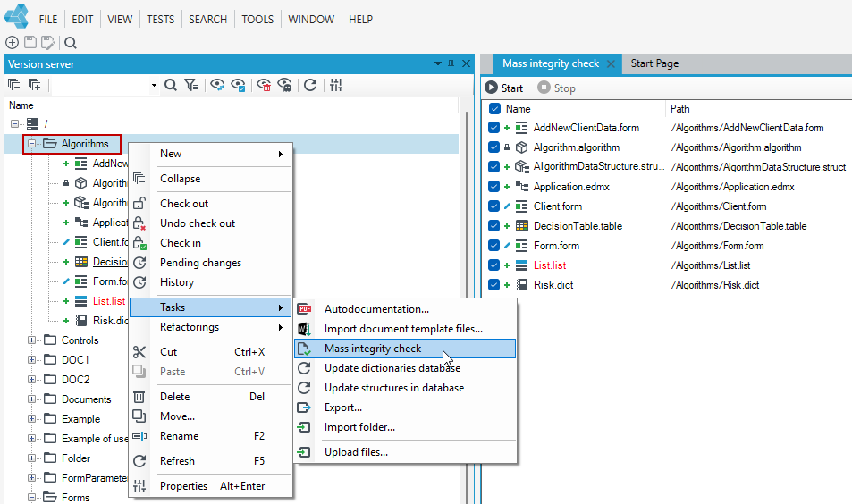
Task: Expand the Documents folder
Action: pos(31,399)
